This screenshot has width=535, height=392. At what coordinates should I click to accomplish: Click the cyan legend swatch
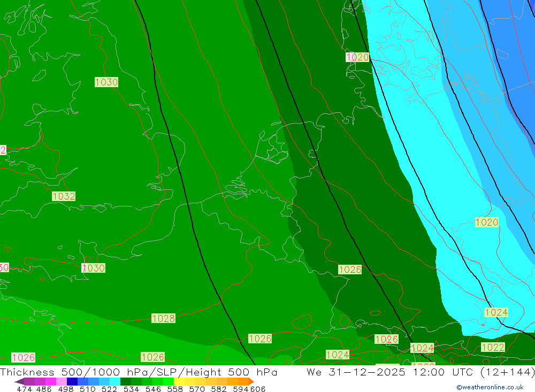tap(115, 381)
